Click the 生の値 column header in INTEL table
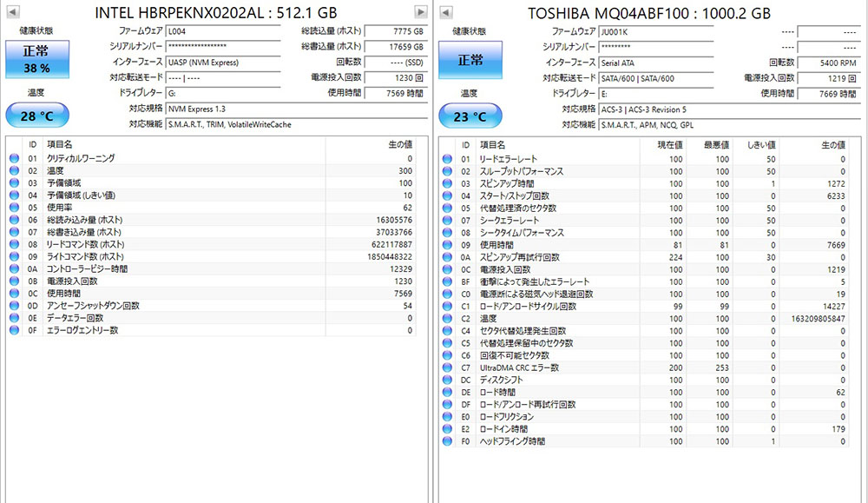 (x=399, y=144)
